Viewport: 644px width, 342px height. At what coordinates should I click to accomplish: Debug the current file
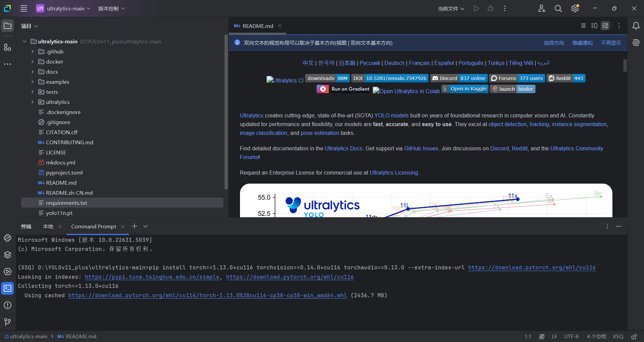tap(490, 8)
